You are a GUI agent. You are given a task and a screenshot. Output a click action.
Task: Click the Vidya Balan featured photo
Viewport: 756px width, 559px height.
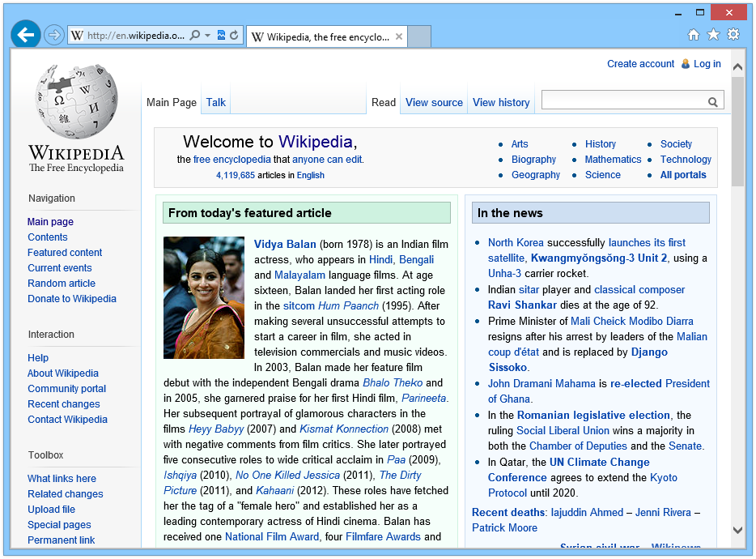click(204, 297)
